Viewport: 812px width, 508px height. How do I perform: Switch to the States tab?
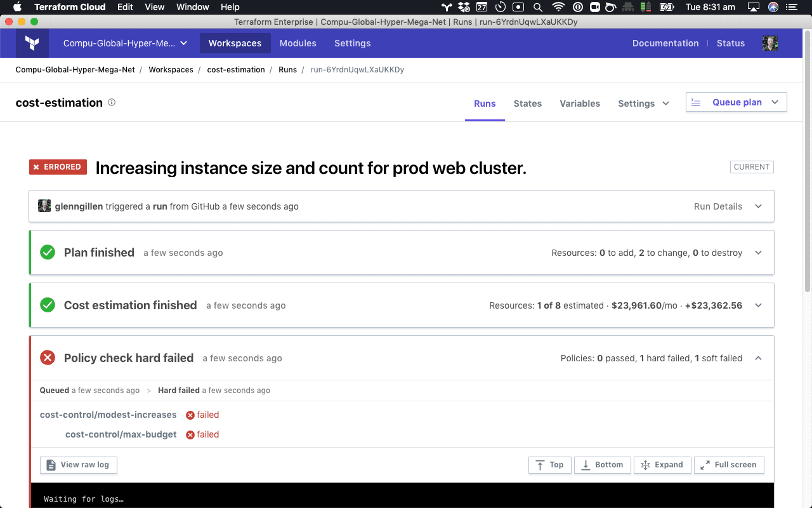coord(527,104)
